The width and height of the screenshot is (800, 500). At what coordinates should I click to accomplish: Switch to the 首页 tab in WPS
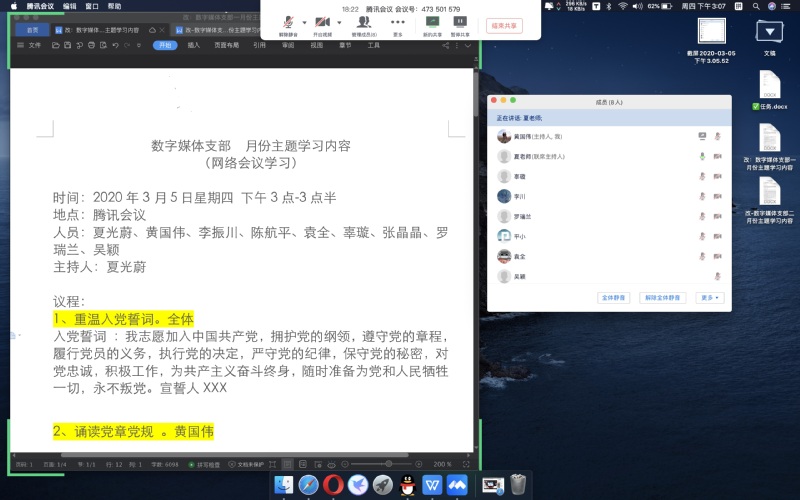click(33, 30)
